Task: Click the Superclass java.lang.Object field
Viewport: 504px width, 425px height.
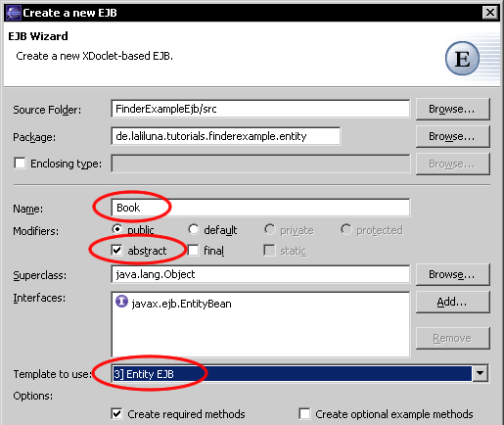Action: tap(260, 274)
